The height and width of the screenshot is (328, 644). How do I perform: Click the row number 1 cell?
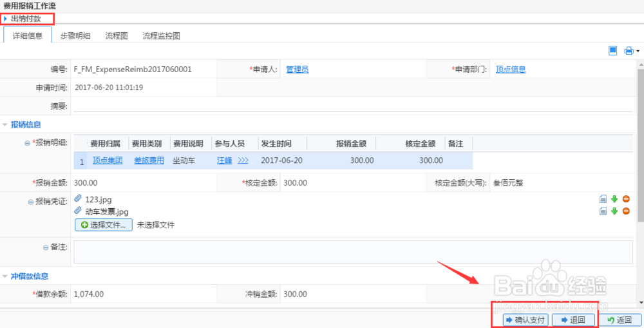[x=81, y=162]
